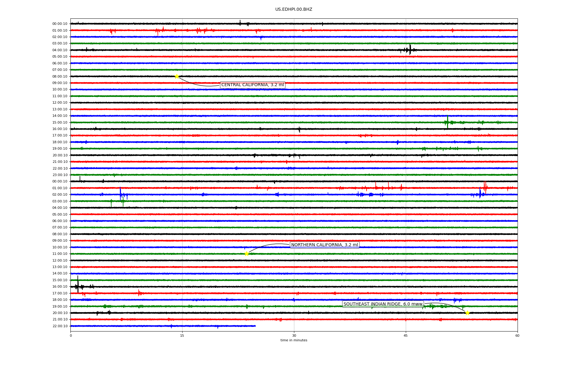Click the black burst on first 04:00:10 trace
Screen dimensions: 588x368
(410, 50)
